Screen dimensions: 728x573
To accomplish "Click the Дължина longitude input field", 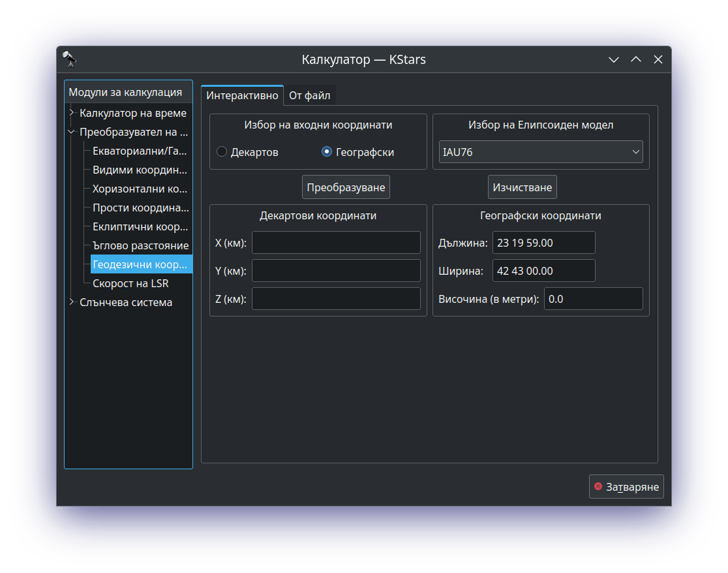I will [543, 243].
